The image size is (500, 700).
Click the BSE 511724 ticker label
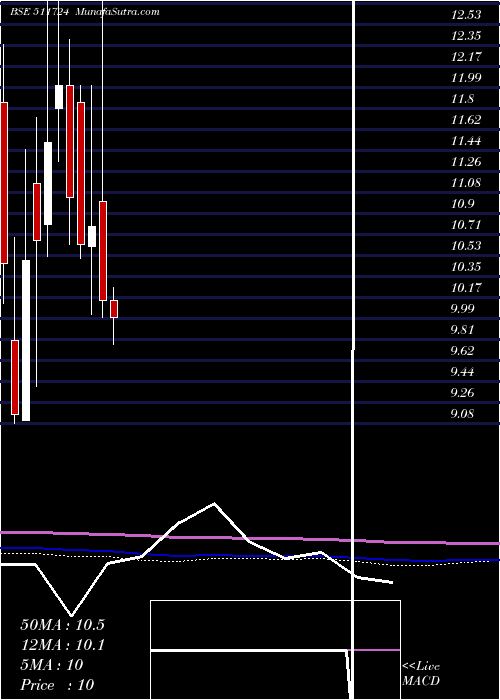[40, 12]
